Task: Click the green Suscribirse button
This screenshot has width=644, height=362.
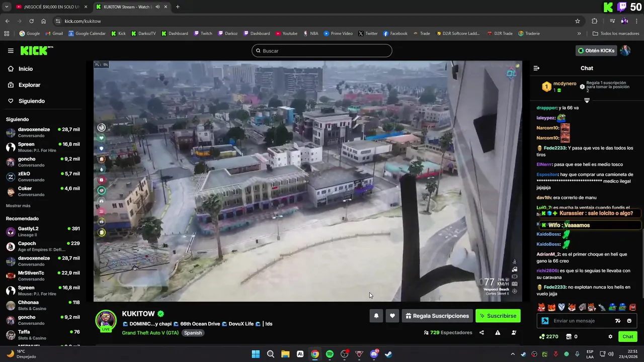Action: click(x=498, y=316)
